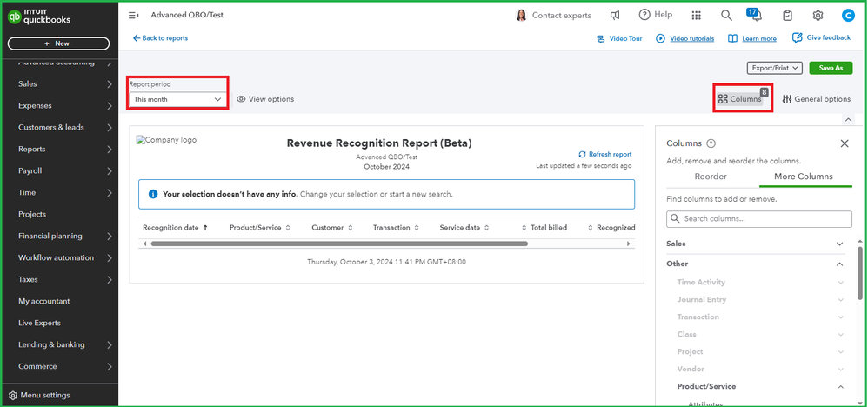Open Menu settings gear
This screenshot has height=407, width=868.
pos(13,396)
